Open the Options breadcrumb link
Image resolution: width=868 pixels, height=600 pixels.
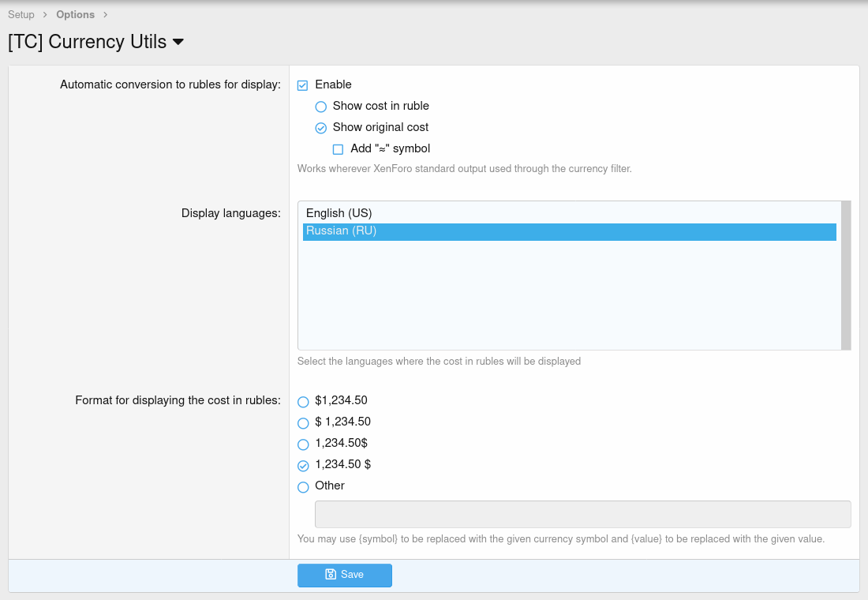pos(75,14)
